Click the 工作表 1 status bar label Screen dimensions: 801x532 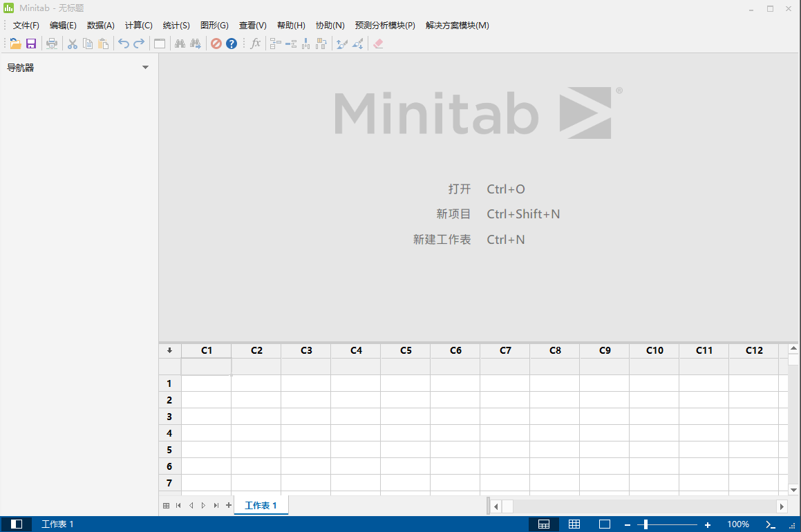pos(57,524)
